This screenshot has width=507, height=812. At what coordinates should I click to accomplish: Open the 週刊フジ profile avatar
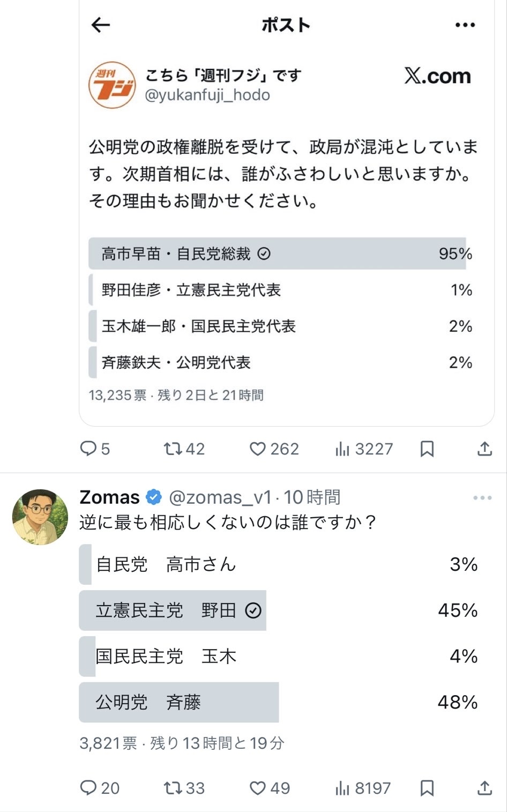pyautogui.click(x=112, y=85)
